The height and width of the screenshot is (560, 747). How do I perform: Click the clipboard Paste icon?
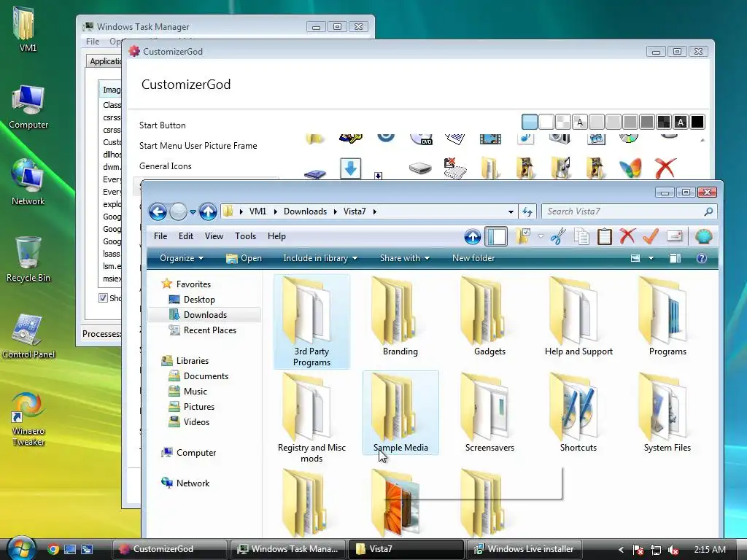point(604,236)
